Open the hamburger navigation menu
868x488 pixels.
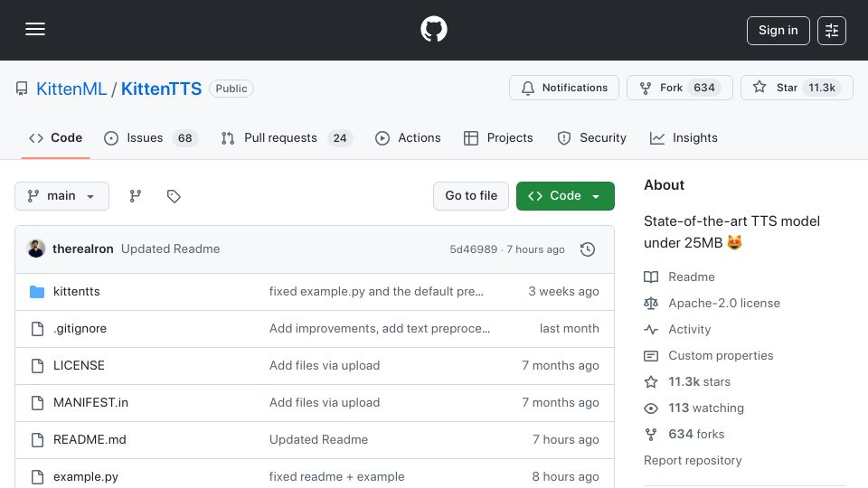click(35, 29)
